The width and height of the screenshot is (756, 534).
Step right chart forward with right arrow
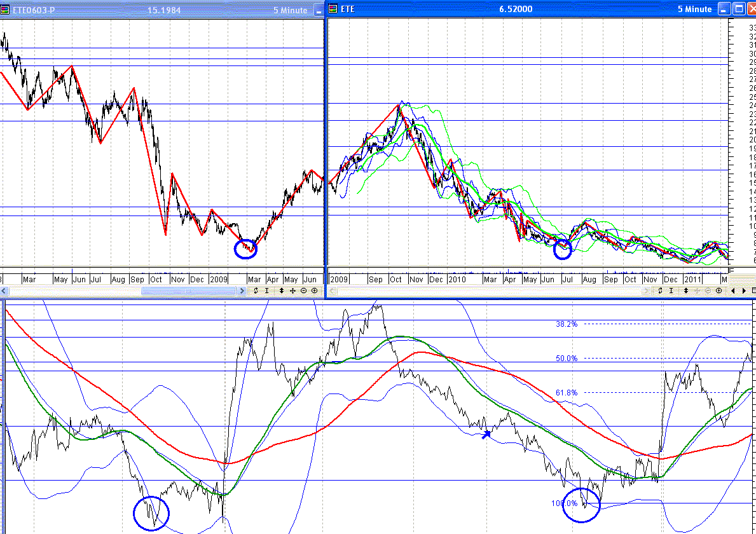743,291
